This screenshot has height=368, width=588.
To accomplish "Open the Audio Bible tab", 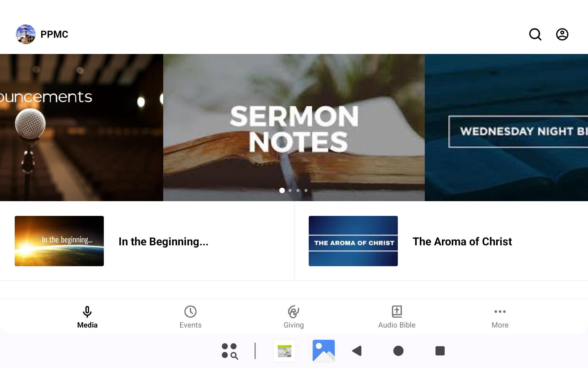I will (x=397, y=317).
